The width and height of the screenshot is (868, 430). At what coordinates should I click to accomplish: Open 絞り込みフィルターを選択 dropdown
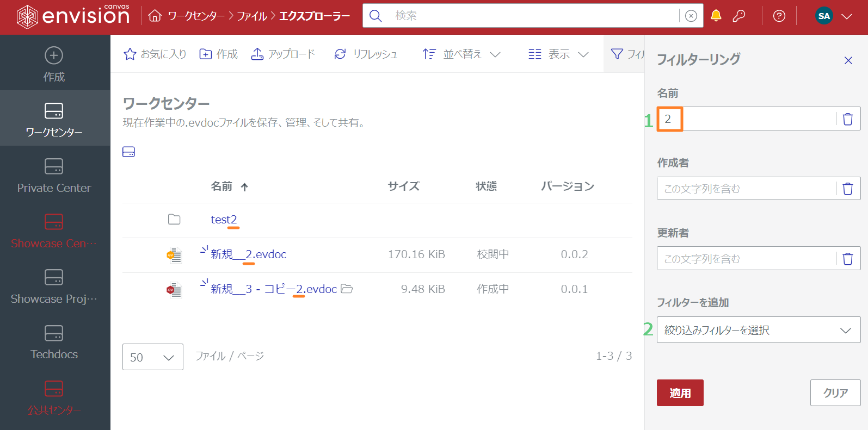759,330
